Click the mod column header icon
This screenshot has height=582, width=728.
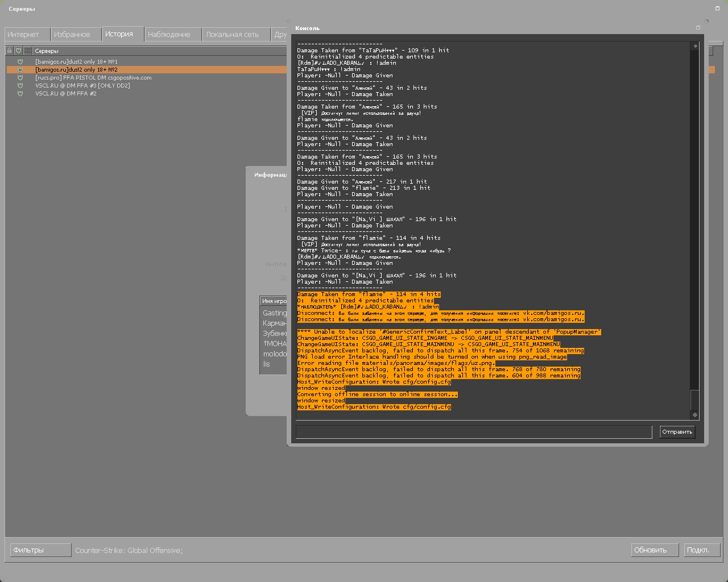click(27, 51)
